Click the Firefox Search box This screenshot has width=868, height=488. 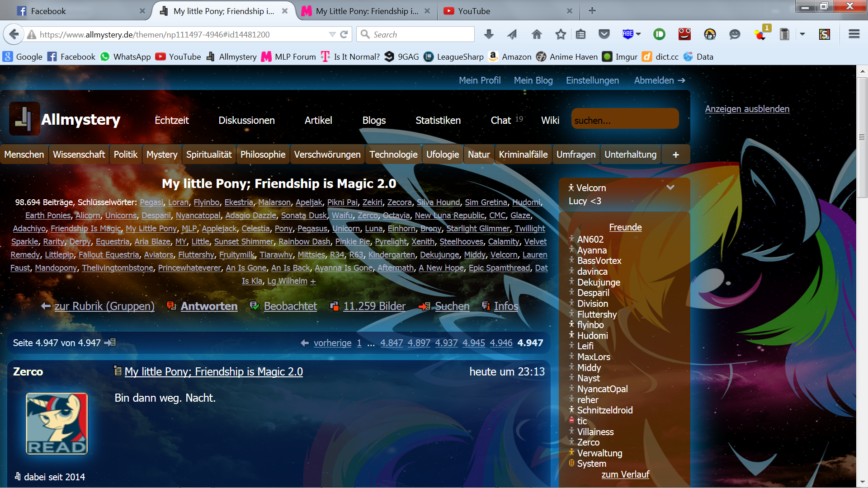[x=415, y=34]
